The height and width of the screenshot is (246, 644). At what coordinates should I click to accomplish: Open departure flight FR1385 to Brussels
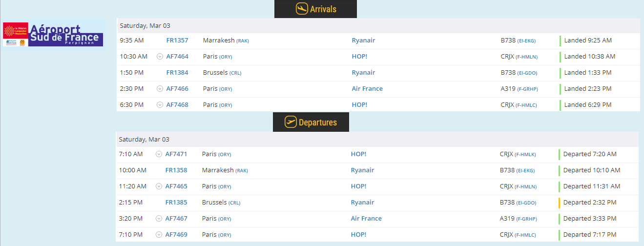176,203
